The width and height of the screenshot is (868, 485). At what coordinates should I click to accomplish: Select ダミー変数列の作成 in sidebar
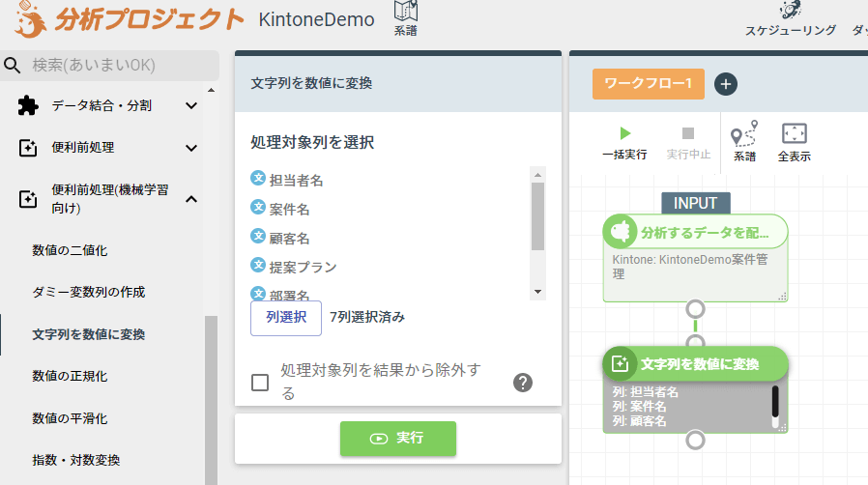pos(89,292)
